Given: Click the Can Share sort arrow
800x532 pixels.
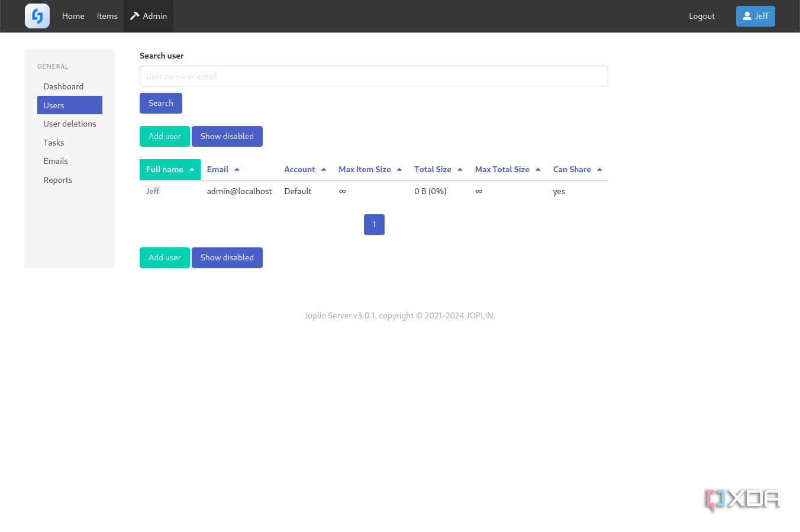Looking at the screenshot, I should click(599, 169).
